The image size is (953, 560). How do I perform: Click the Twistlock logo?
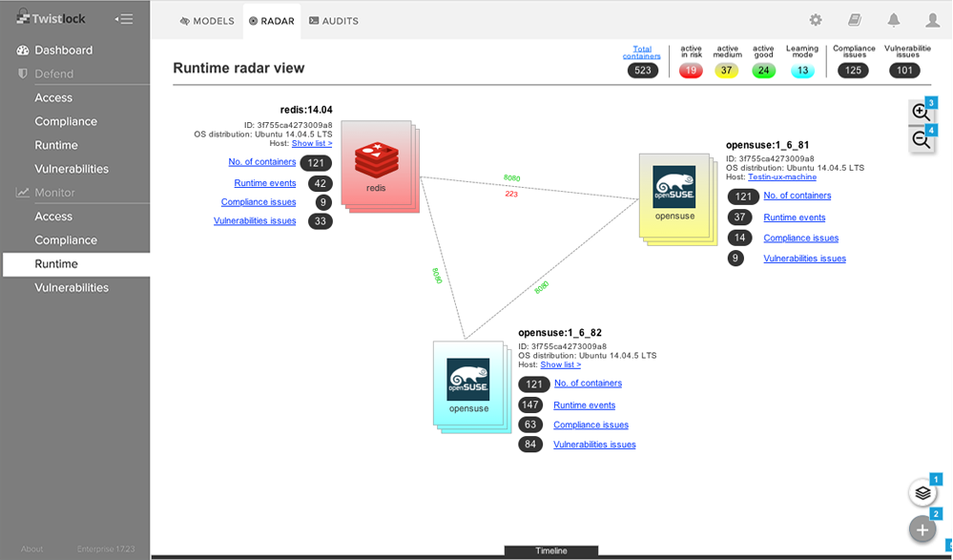pos(52,17)
